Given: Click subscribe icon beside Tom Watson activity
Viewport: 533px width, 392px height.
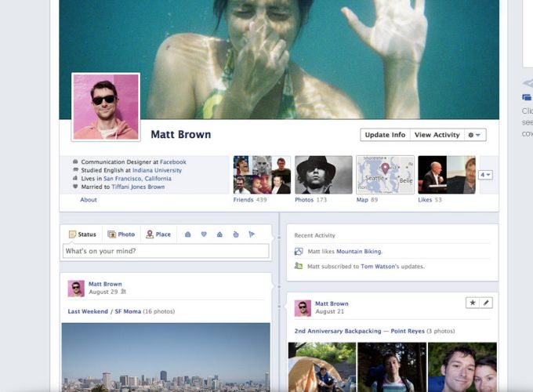Looking at the screenshot, I should [x=299, y=267].
